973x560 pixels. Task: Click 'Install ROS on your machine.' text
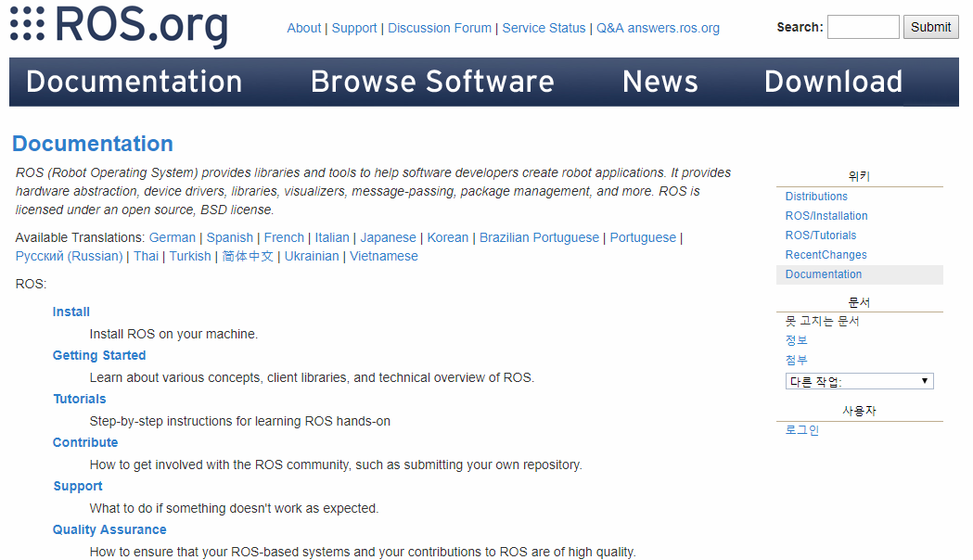click(x=173, y=334)
